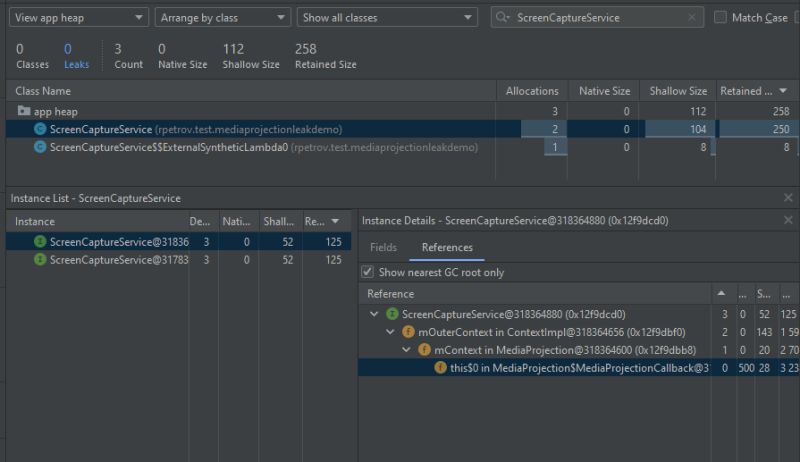This screenshot has width=800, height=462.
Task: Click ScreenCaptureService retained value 250
Action: [x=781, y=129]
